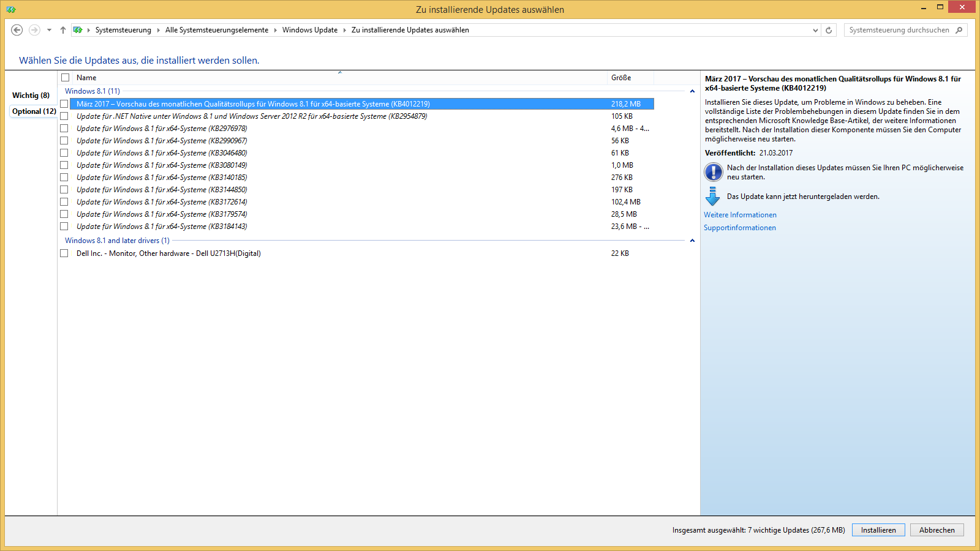Check the KB3172614 update checkbox
Viewport: 980px width, 551px height.
[x=64, y=202]
